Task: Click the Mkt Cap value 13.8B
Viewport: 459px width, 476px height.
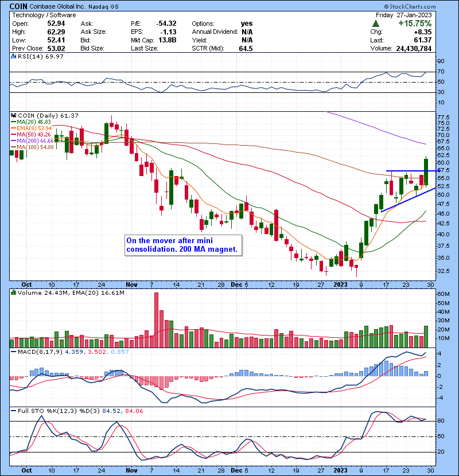Action: click(167, 40)
